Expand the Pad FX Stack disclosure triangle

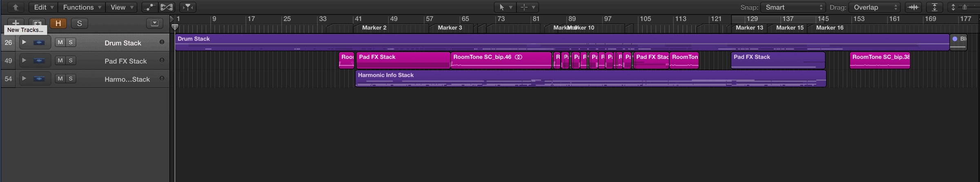24,60
